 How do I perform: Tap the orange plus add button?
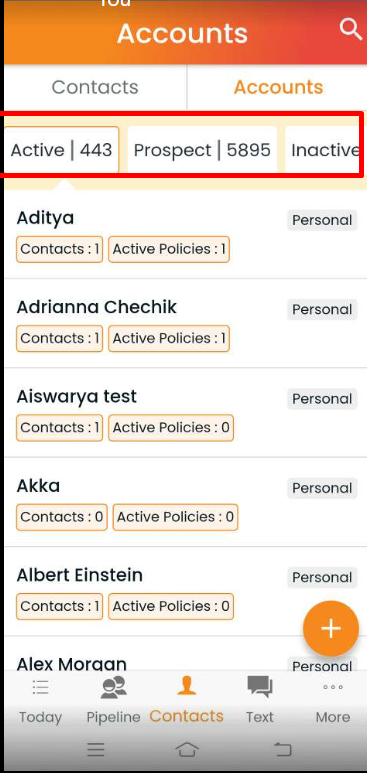[330, 629]
